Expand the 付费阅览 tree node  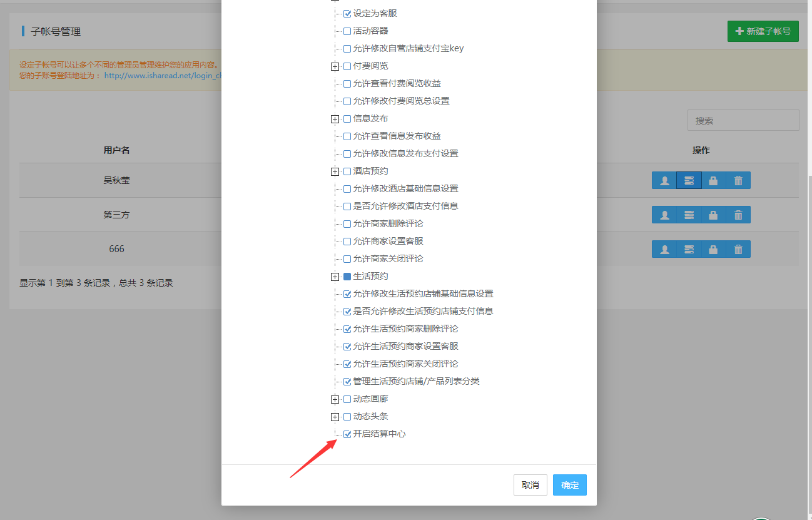click(x=335, y=66)
